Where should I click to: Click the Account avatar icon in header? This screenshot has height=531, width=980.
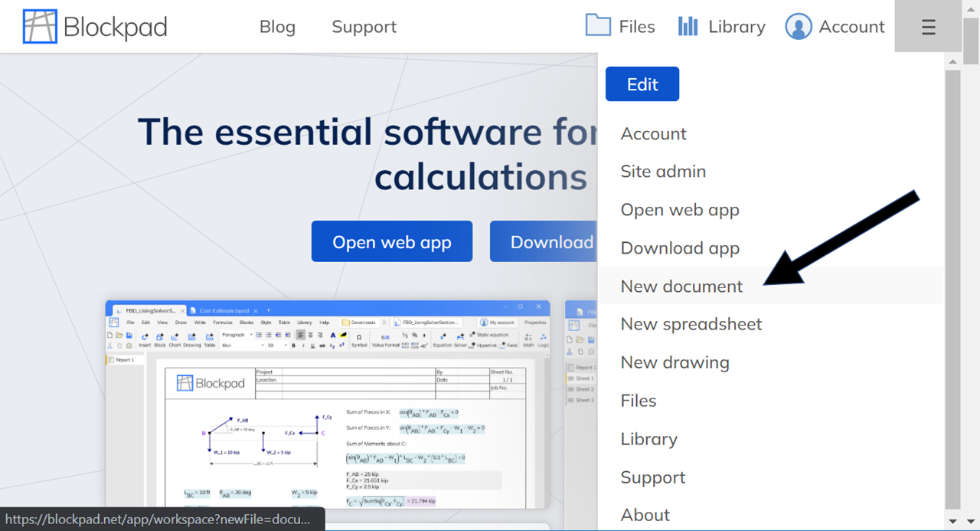click(798, 27)
